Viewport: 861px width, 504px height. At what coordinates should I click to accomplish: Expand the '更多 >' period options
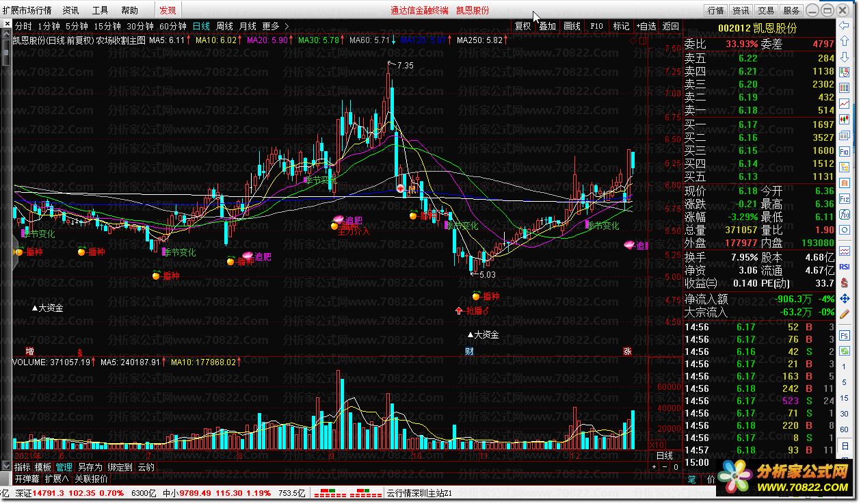276,26
